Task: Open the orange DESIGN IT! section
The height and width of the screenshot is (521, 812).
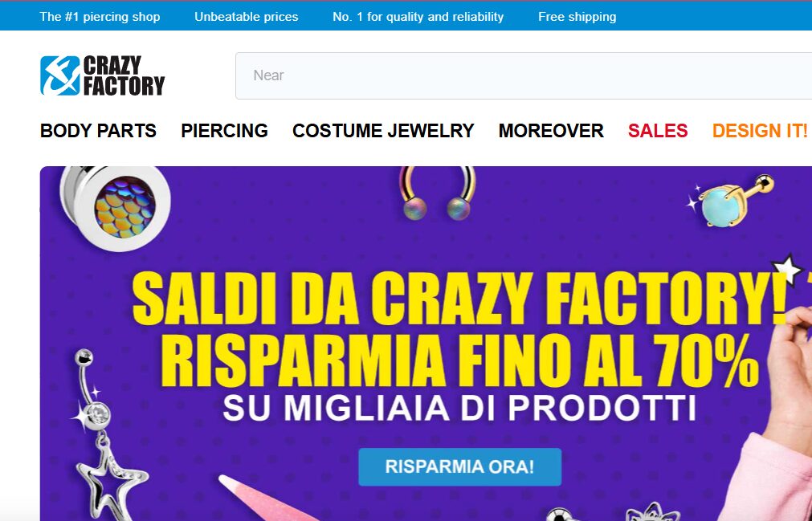Action: point(760,131)
